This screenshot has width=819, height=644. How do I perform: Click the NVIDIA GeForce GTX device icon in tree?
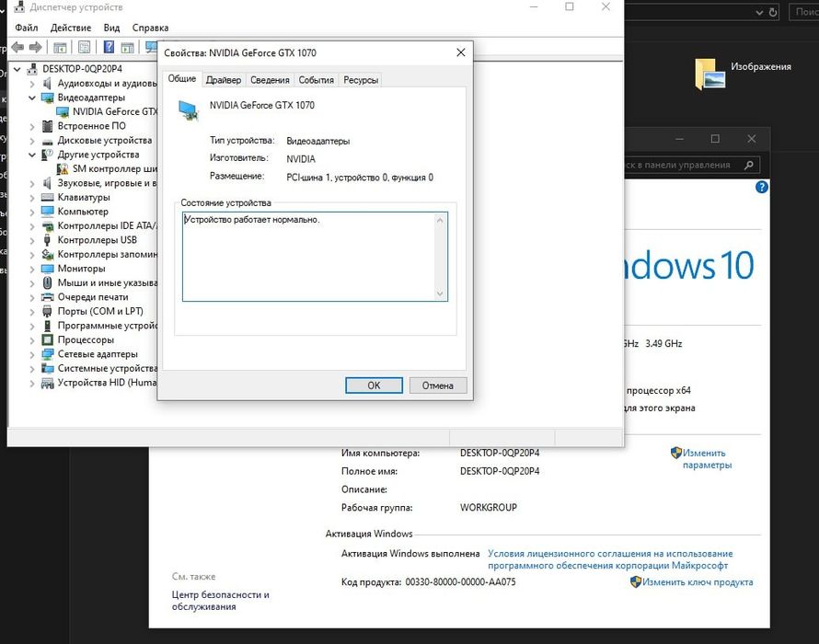click(63, 111)
